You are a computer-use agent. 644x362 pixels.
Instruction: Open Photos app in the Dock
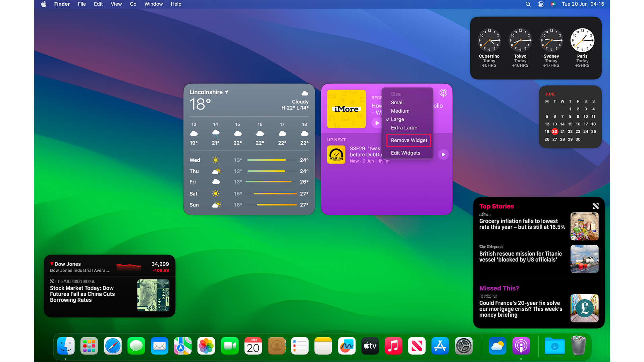coord(206,346)
